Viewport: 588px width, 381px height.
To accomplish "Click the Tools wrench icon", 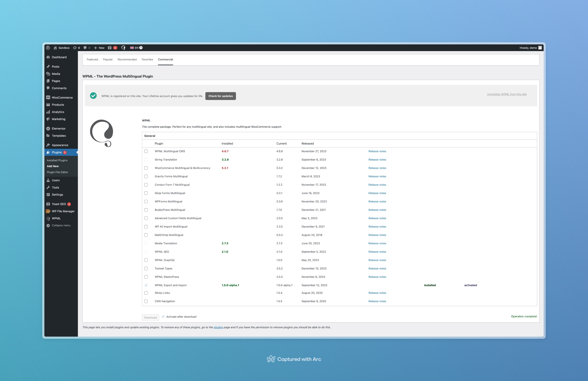I will click(48, 187).
